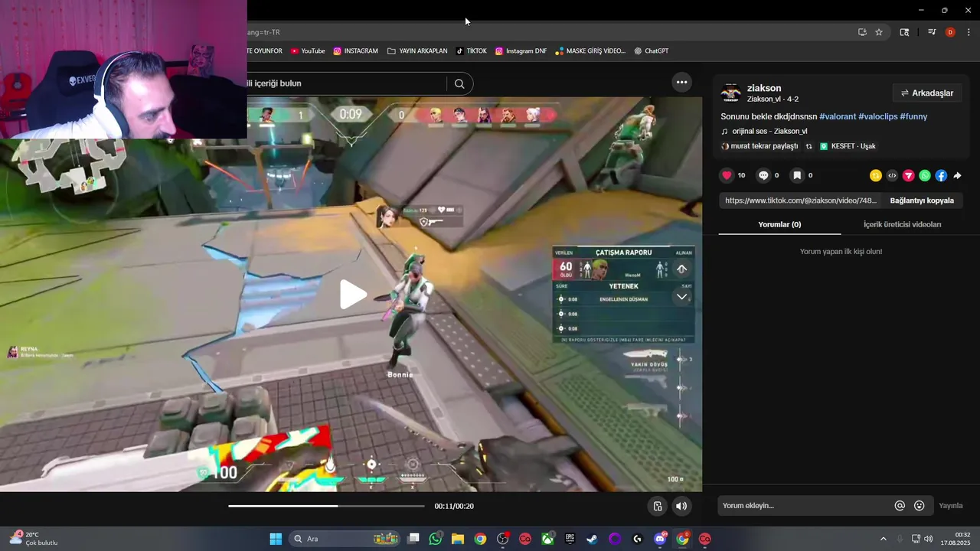
Task: Switch to the İçerik üreticisi videoları tab
Action: tap(902, 224)
